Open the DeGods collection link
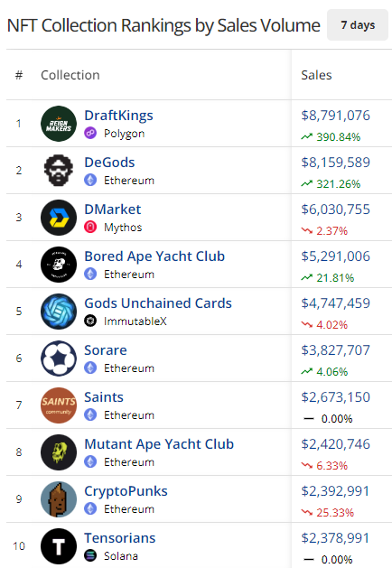This screenshot has height=568, width=392. [109, 163]
